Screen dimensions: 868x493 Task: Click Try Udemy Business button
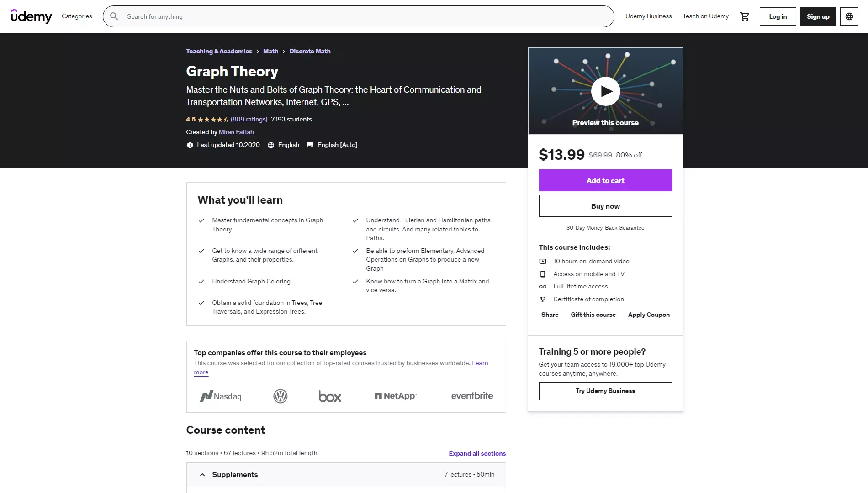pos(605,391)
